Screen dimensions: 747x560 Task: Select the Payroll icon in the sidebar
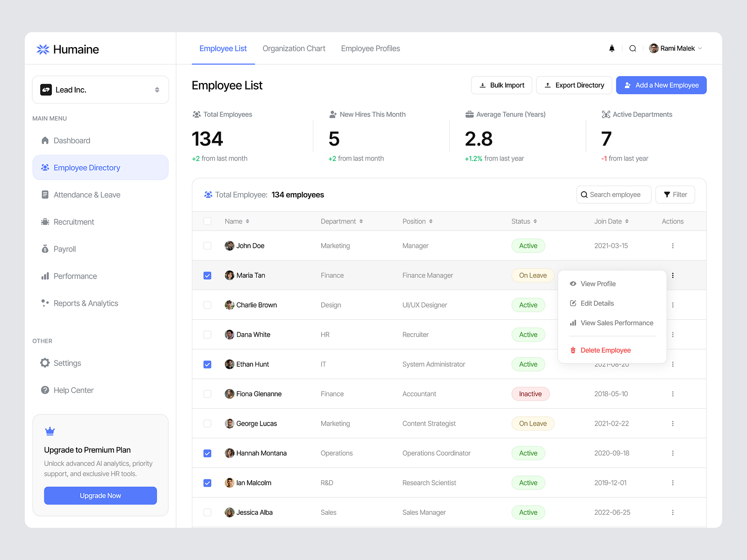click(x=44, y=249)
